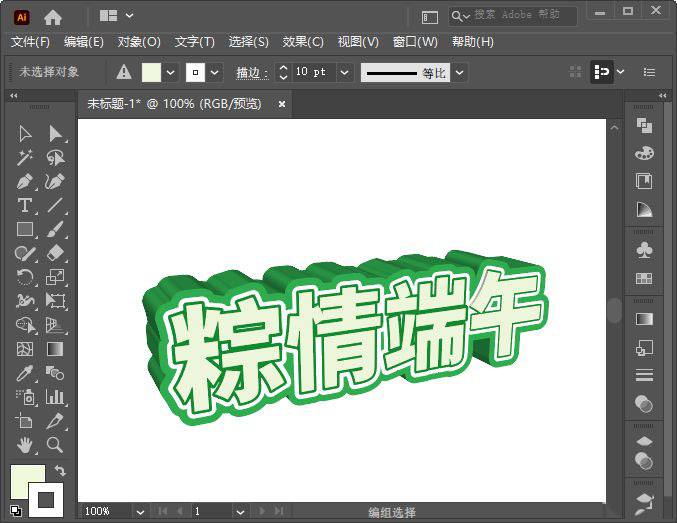Select the Hand tool

[25, 445]
